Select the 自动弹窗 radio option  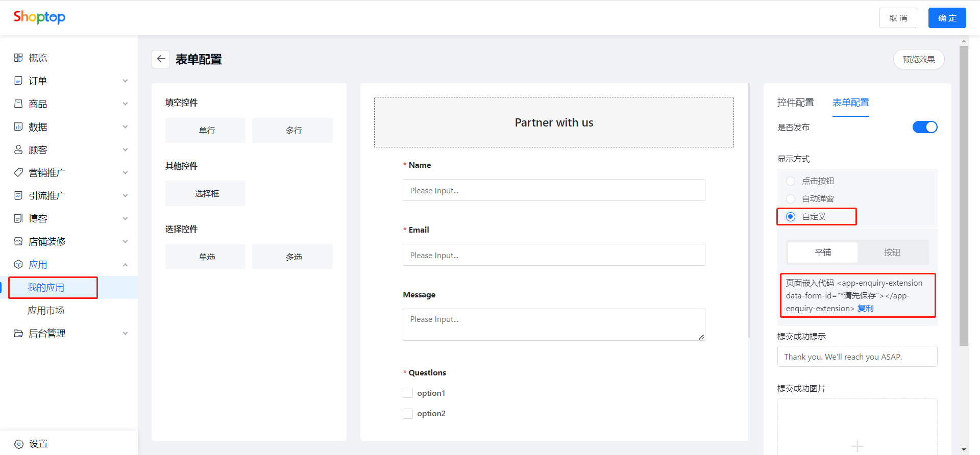pos(791,199)
